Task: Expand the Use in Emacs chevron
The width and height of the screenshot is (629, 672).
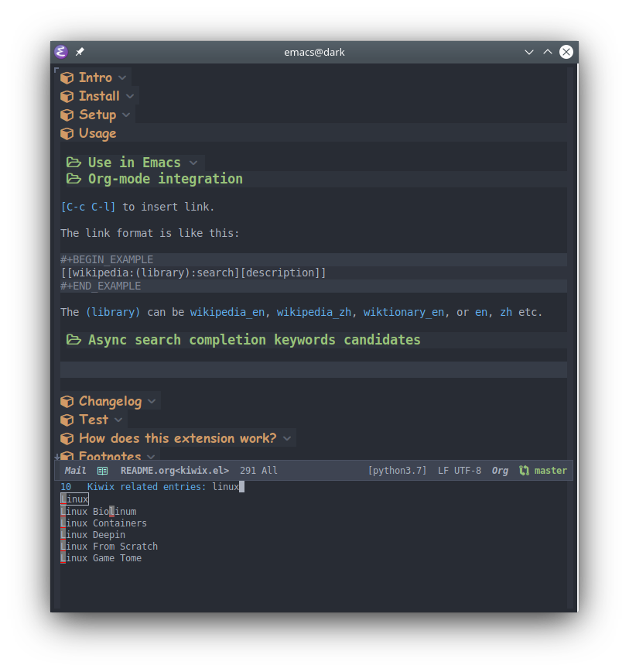Action: point(193,163)
